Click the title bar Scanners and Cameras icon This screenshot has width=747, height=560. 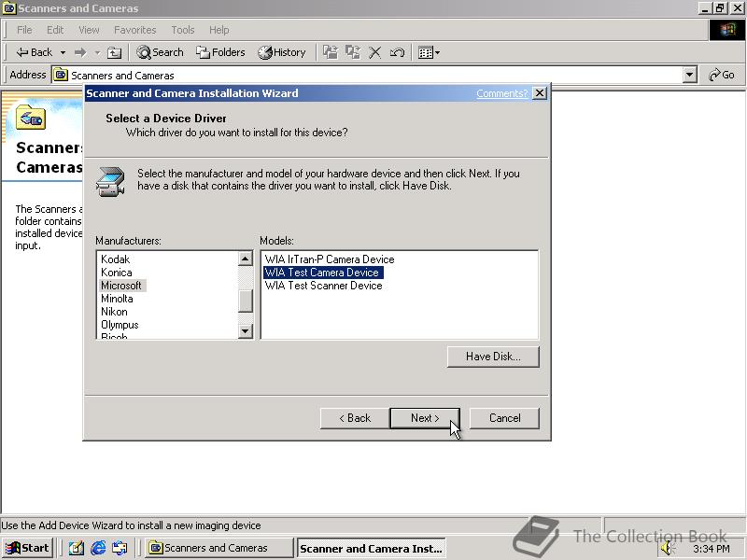(9, 8)
